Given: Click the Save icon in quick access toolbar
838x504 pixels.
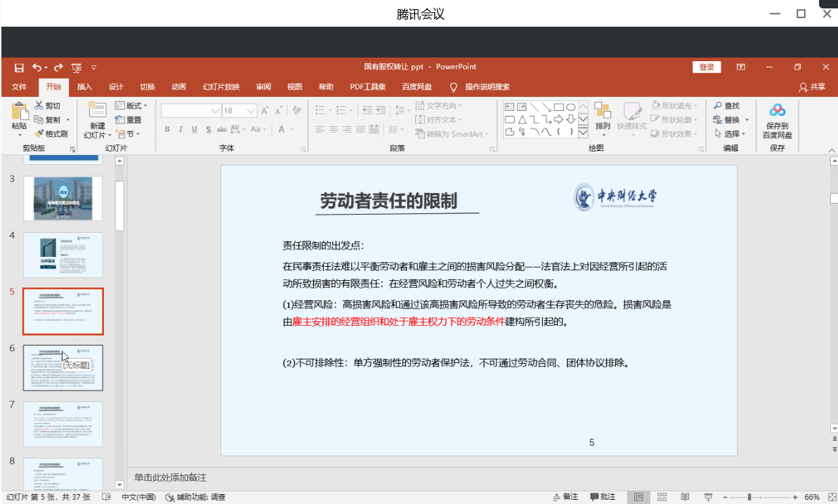Looking at the screenshot, I should [x=19, y=67].
